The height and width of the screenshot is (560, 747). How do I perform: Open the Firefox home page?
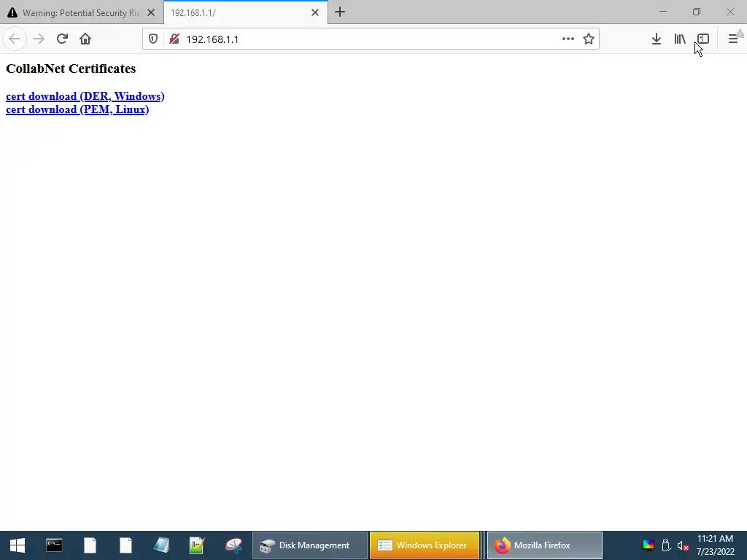(x=85, y=39)
